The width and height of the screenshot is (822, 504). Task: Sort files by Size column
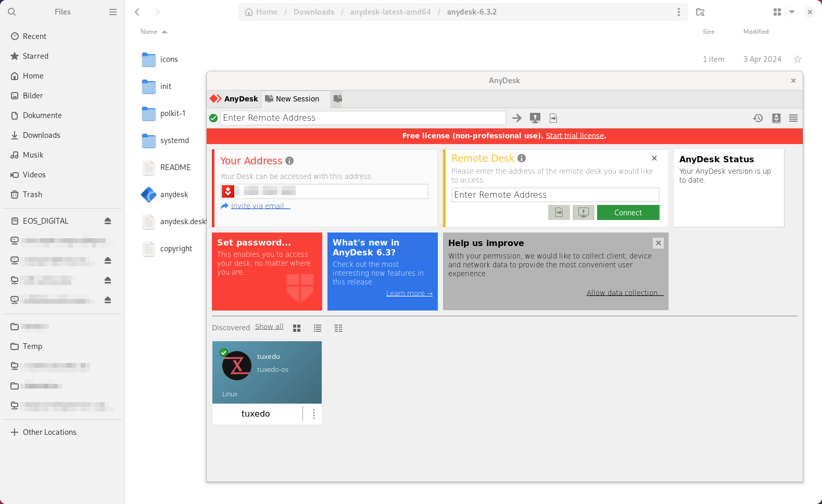709,32
